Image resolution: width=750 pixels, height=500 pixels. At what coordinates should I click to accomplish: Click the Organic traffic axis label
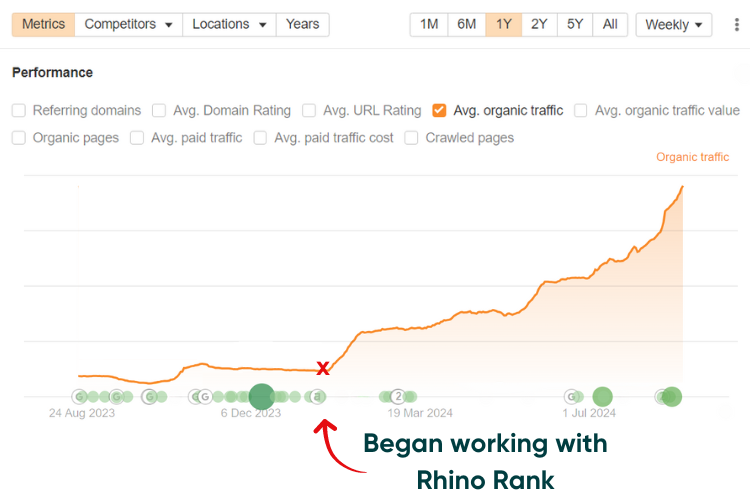tap(692, 157)
